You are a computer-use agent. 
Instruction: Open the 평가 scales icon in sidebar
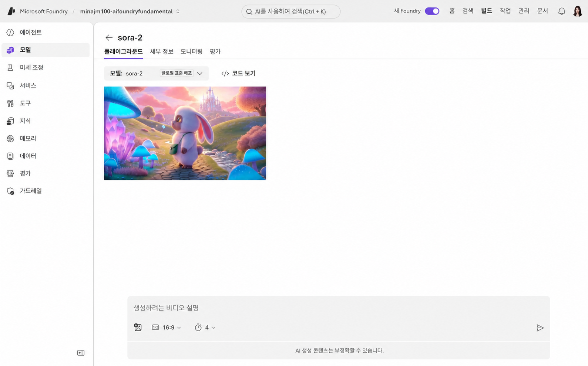click(10, 173)
